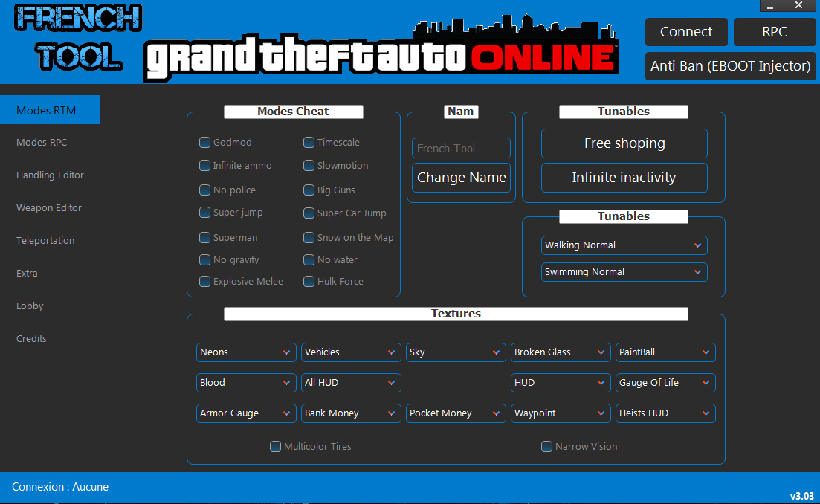Open the Sky dropdown
The height and width of the screenshot is (504, 820).
point(456,352)
